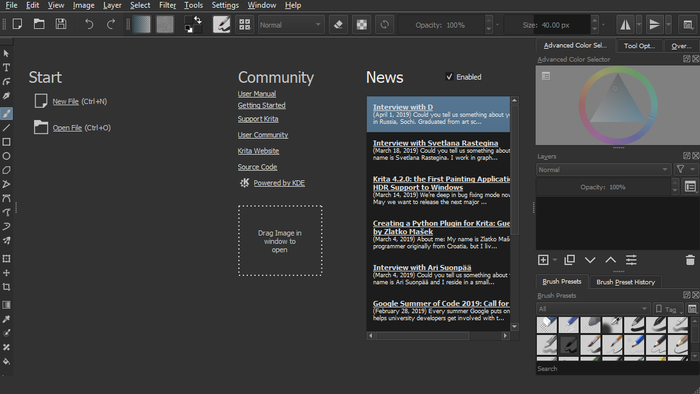The image size is (700, 394).
Task: Select the Text tool in toolbox
Action: click(x=6, y=67)
